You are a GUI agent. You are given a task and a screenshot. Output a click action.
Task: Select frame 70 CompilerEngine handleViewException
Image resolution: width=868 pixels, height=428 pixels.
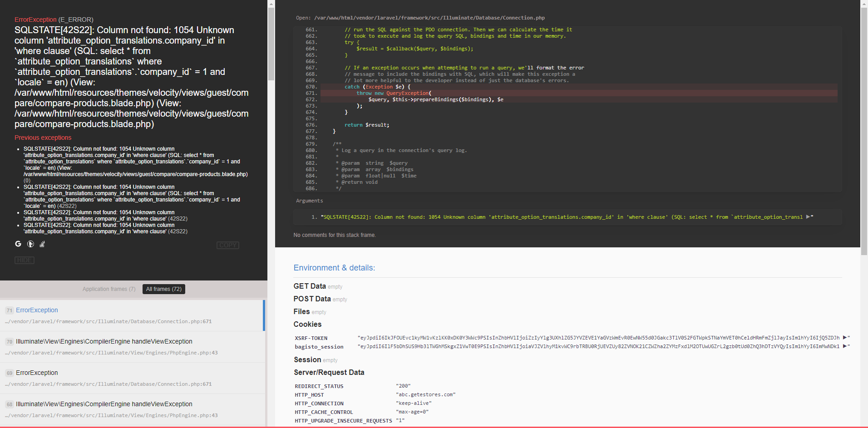pos(132,347)
